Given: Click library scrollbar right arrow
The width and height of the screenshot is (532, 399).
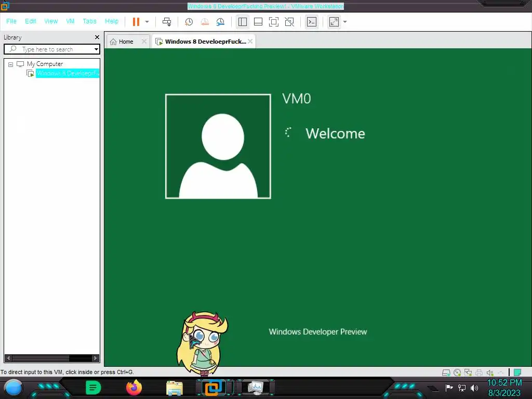Looking at the screenshot, I should point(96,358).
